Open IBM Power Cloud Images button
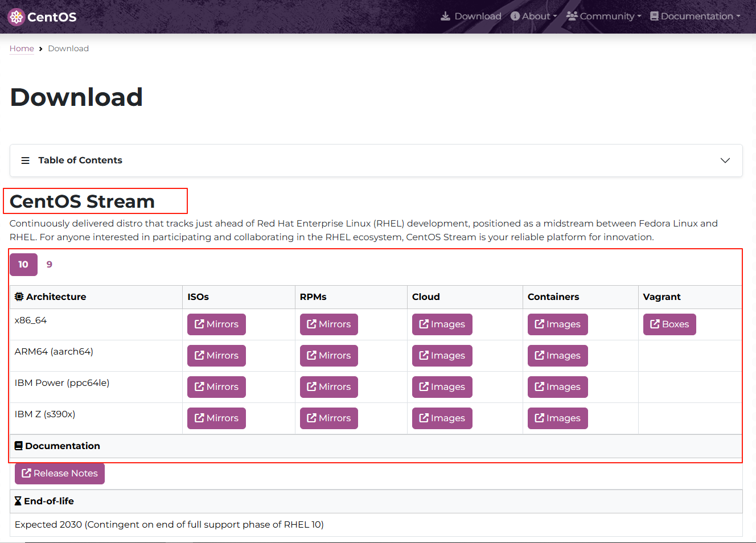Viewport: 756px width, 543px height. coord(442,387)
